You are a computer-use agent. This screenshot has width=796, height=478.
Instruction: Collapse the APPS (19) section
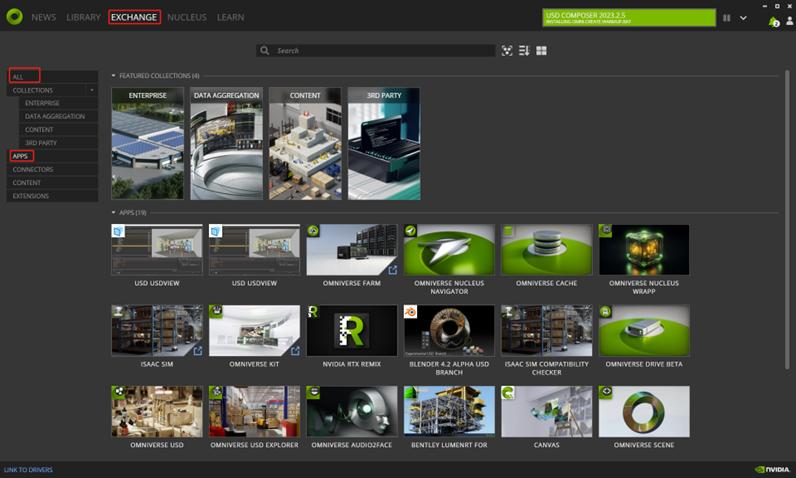click(x=113, y=213)
